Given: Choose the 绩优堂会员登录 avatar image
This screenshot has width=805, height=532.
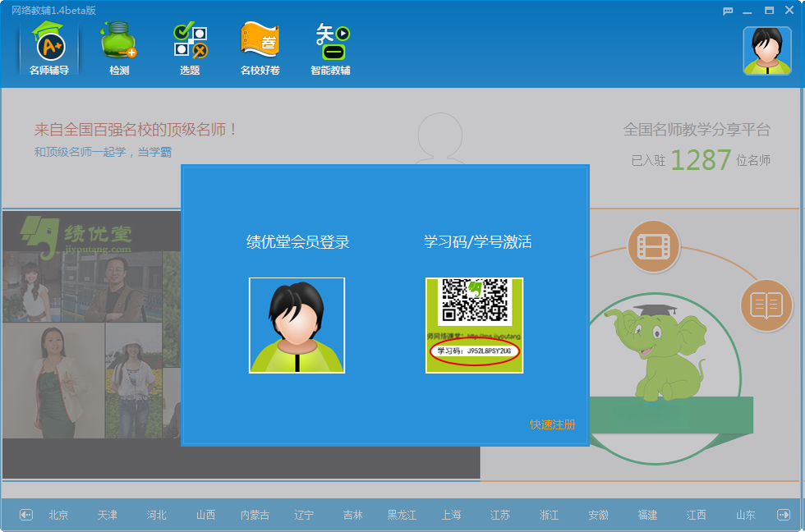Looking at the screenshot, I should pyautogui.click(x=297, y=325).
